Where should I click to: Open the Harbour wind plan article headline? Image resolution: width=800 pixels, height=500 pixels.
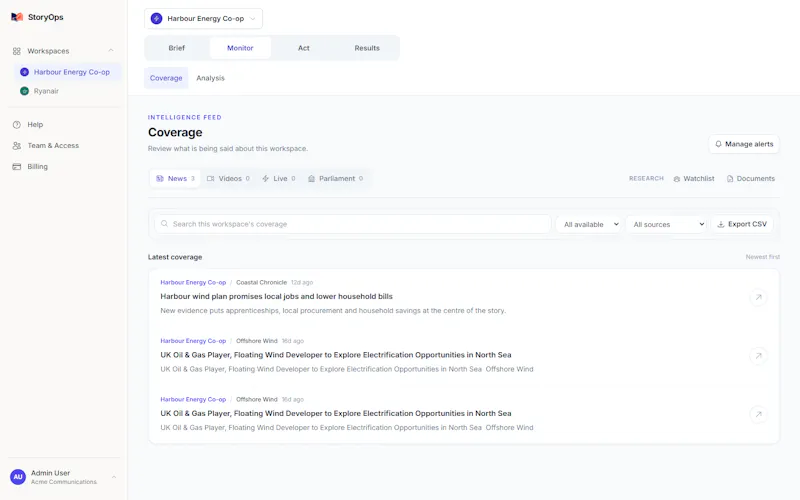[277, 296]
